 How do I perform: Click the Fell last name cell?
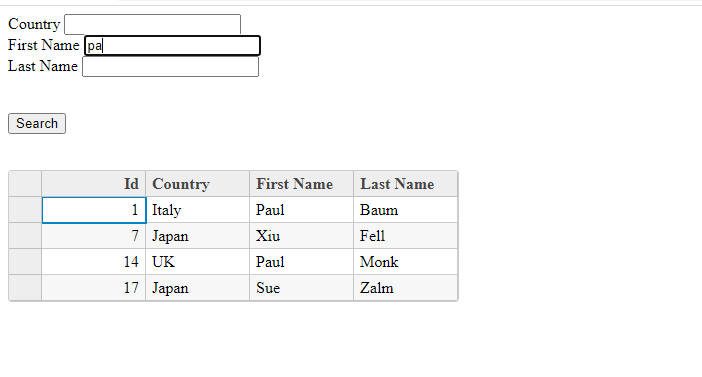click(x=405, y=236)
